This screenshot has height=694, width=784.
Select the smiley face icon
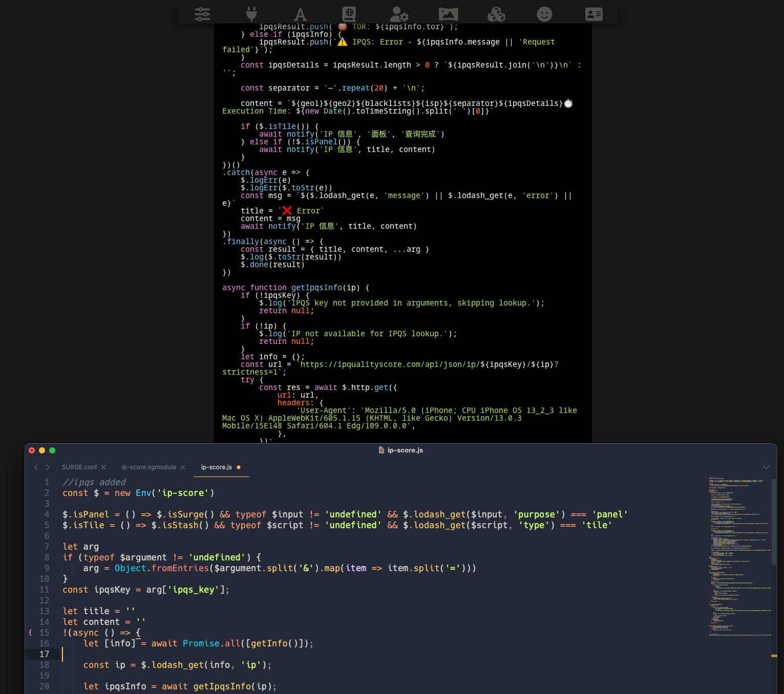(x=544, y=14)
